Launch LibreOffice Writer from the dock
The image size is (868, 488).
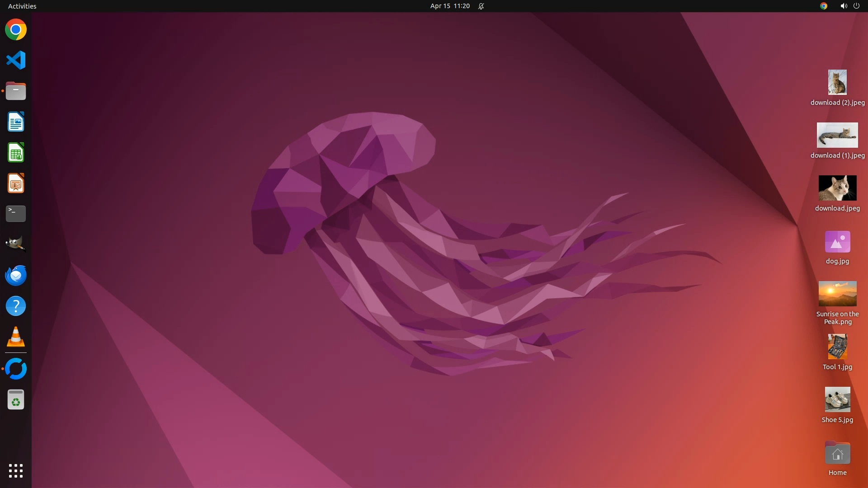point(16,122)
